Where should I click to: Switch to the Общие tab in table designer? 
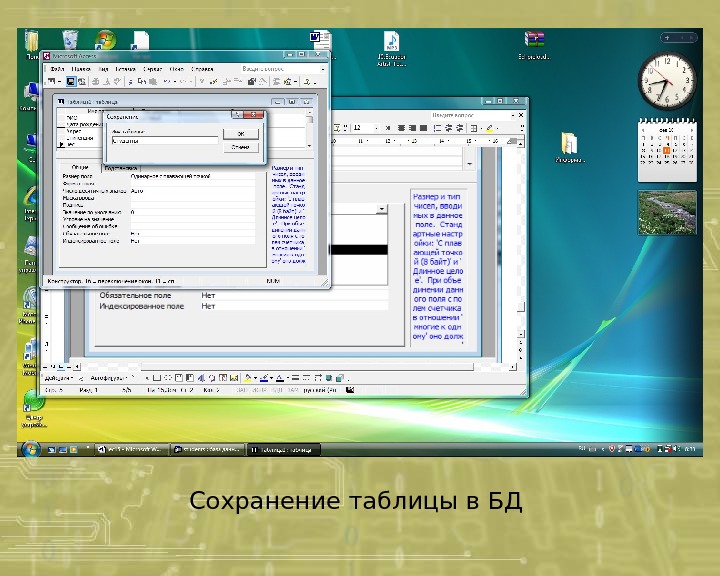pos(80,168)
